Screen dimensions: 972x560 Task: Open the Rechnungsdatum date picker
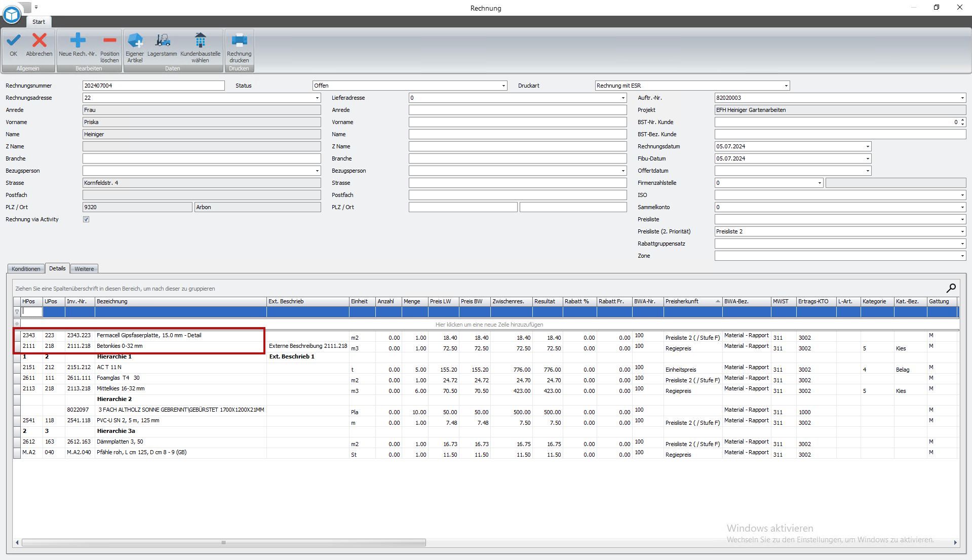pyautogui.click(x=868, y=146)
